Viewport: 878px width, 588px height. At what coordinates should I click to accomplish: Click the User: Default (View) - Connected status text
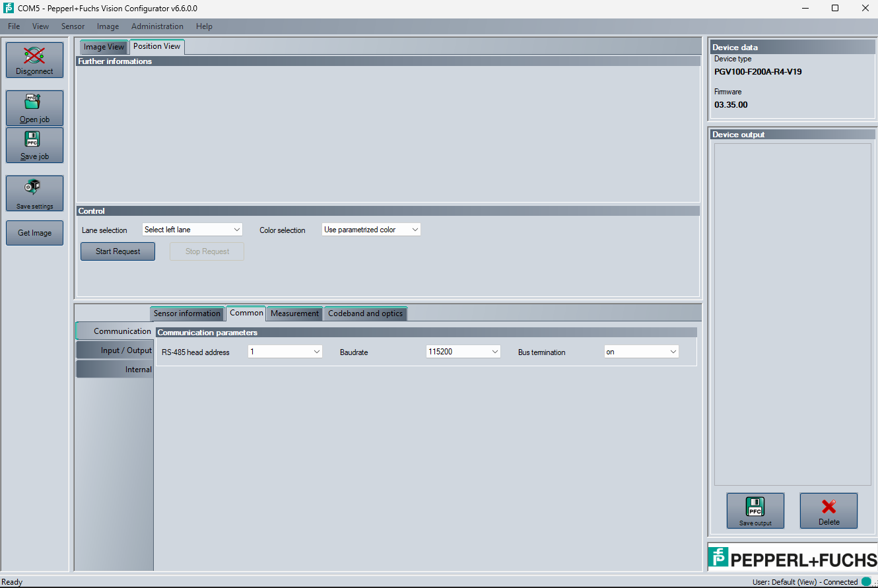(805, 582)
